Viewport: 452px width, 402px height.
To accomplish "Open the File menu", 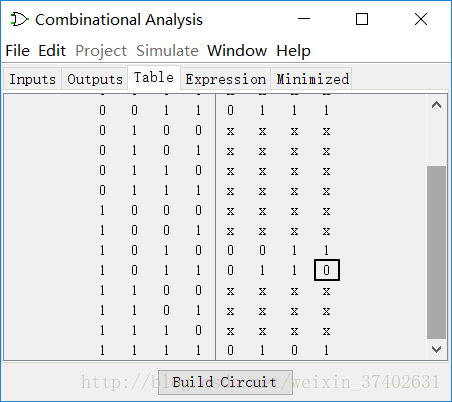I will tap(18, 51).
